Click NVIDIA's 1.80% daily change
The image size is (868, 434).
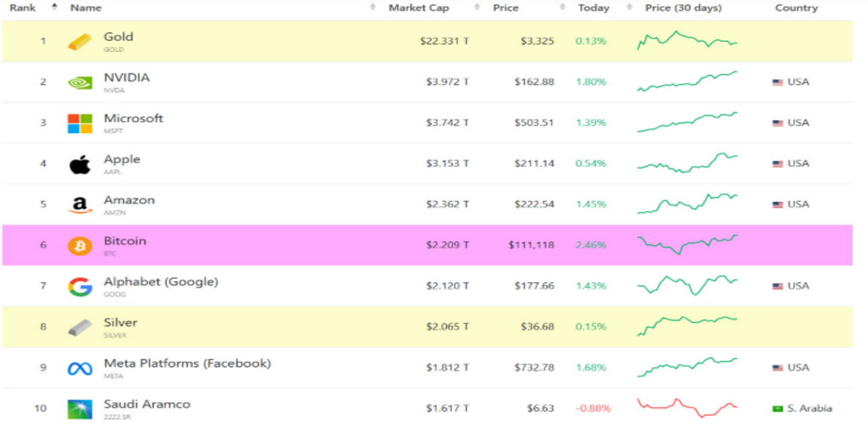coord(591,82)
